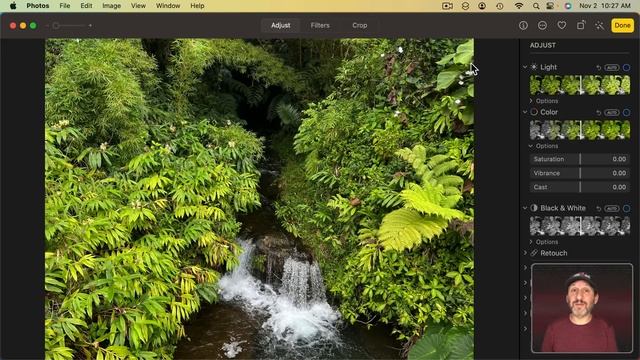Click the Light thumbnail strip slider
This screenshot has width=640, height=360.
[580, 85]
